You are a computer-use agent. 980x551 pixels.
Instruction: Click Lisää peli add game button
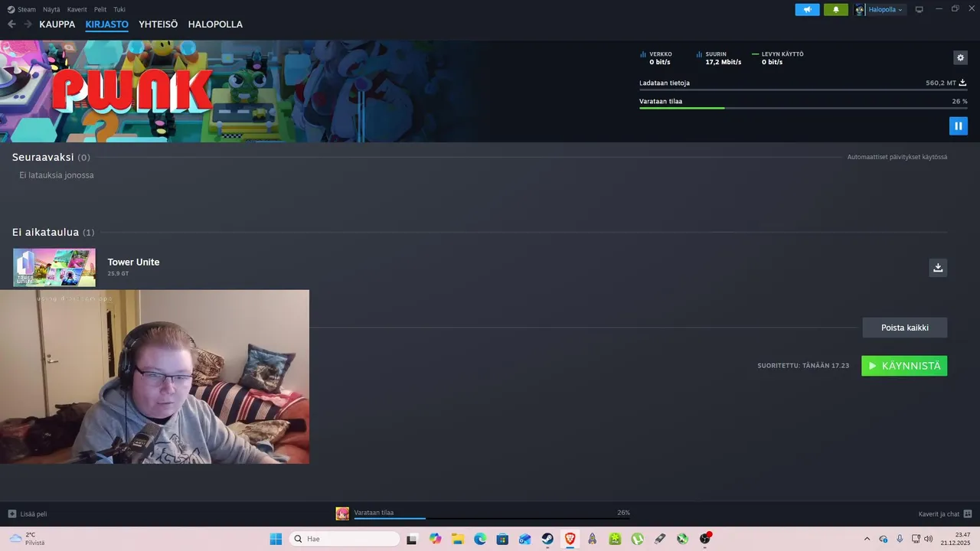(28, 514)
